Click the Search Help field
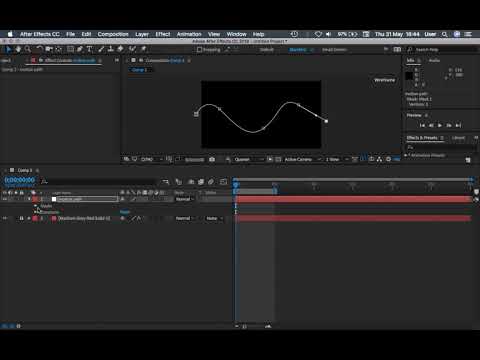Screen dimensions: 480x360 pos(443,50)
